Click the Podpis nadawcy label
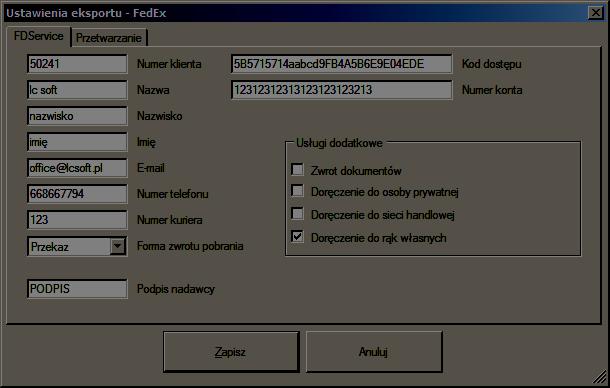 pyautogui.click(x=176, y=289)
